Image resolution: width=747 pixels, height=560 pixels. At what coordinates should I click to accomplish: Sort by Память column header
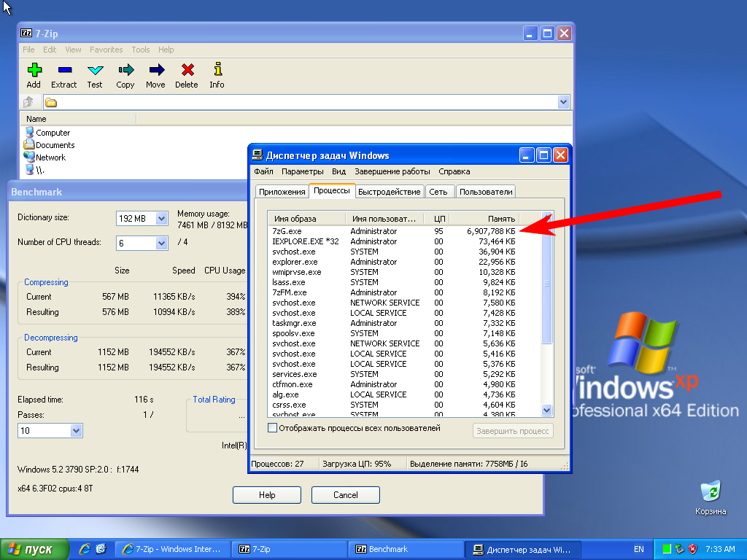click(485, 219)
